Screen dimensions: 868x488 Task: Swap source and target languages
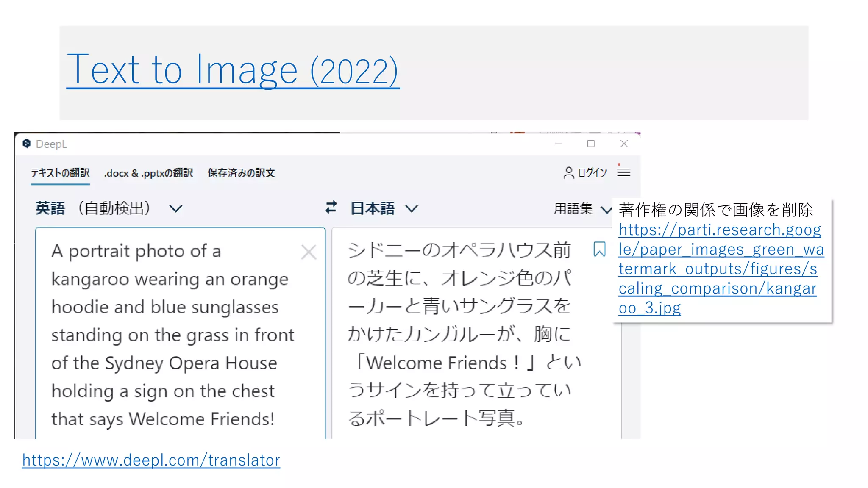(x=331, y=207)
